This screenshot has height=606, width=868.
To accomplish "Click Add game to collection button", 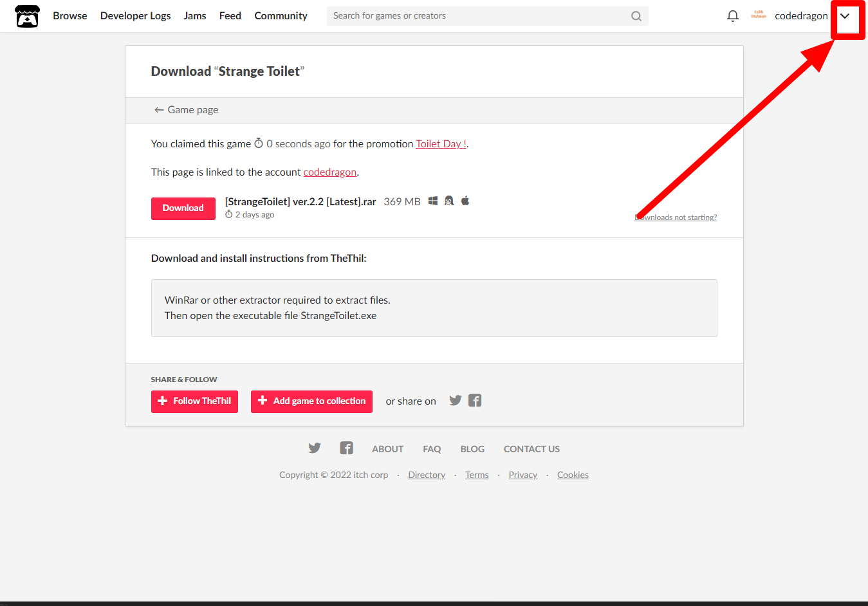I will pos(311,401).
